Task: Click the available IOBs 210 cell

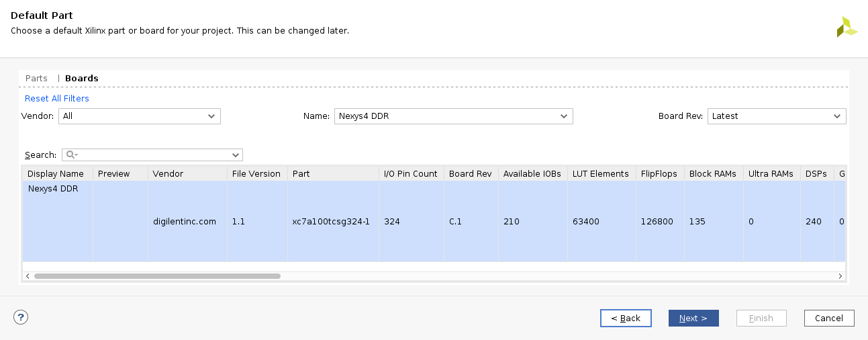Action: (x=533, y=222)
